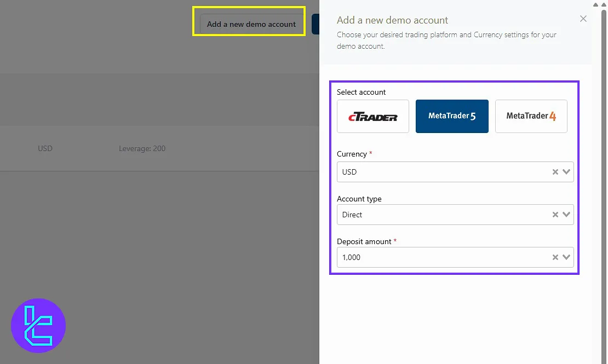The width and height of the screenshot is (608, 364).
Task: Close the Add a new demo account panel
Action: click(x=583, y=19)
